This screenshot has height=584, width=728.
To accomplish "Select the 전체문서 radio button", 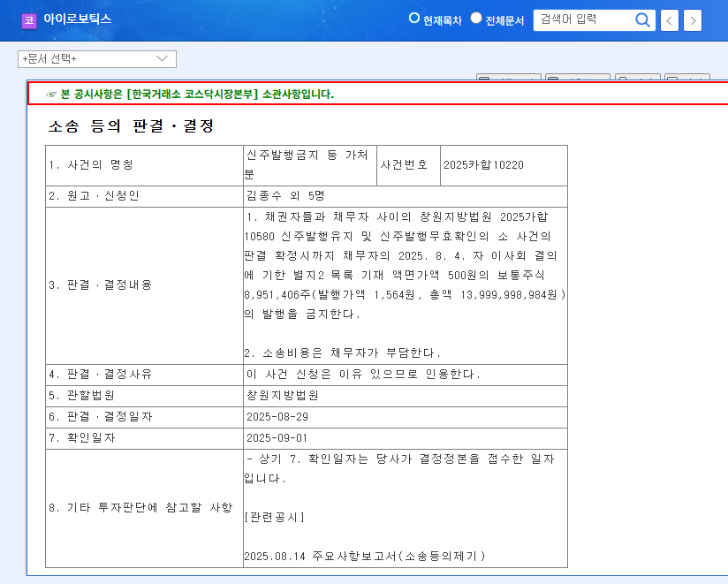I will (476, 18).
